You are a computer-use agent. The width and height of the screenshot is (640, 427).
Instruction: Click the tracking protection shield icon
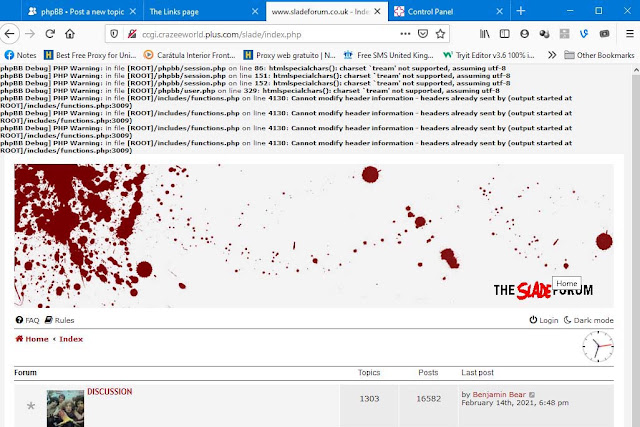click(x=114, y=34)
